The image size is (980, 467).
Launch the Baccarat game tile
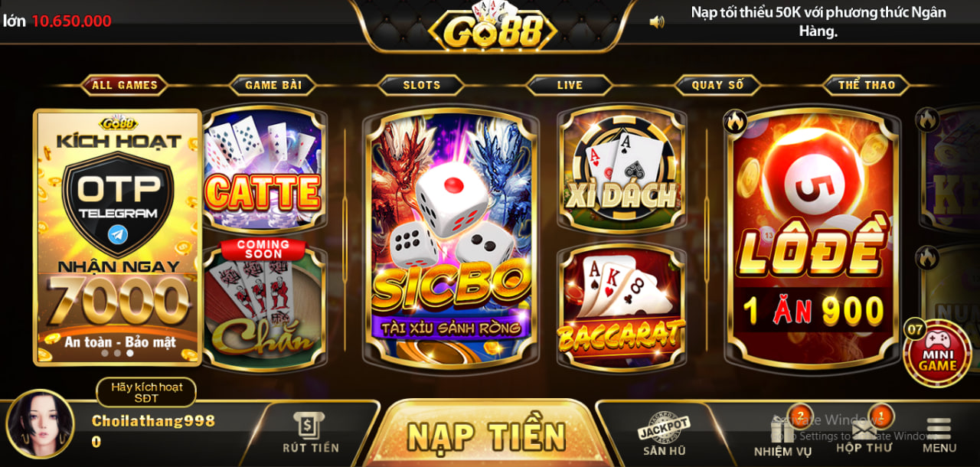(x=621, y=307)
